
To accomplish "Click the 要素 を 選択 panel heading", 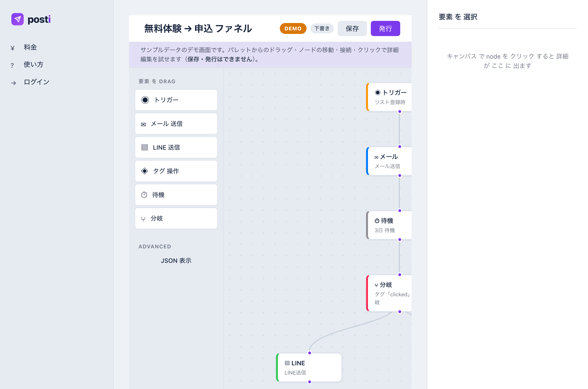I will coord(458,17).
